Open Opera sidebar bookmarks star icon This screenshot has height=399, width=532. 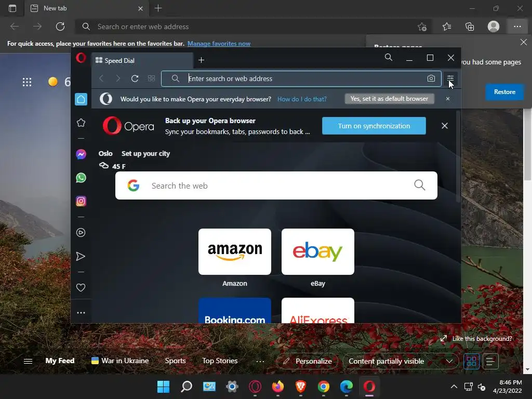(x=81, y=123)
